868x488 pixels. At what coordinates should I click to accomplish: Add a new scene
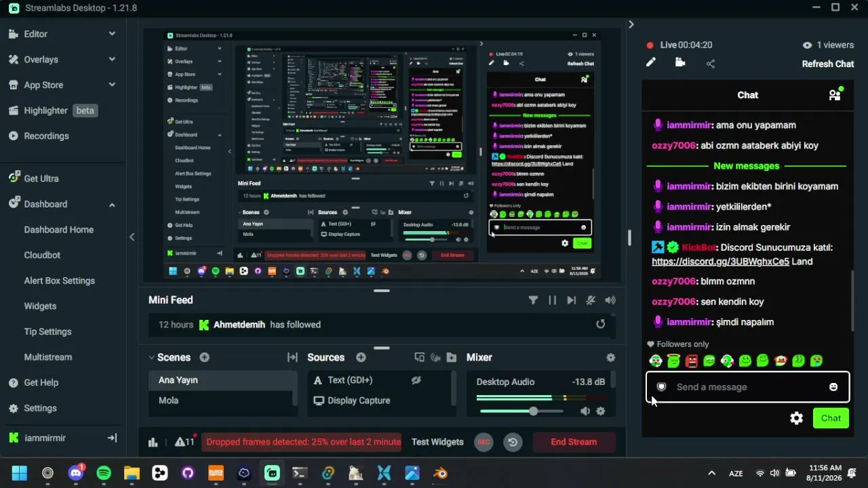(x=204, y=357)
